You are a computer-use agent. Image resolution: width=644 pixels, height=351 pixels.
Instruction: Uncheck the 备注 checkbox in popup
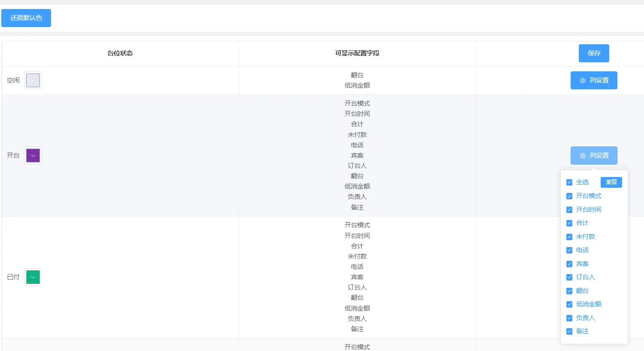[x=569, y=331]
